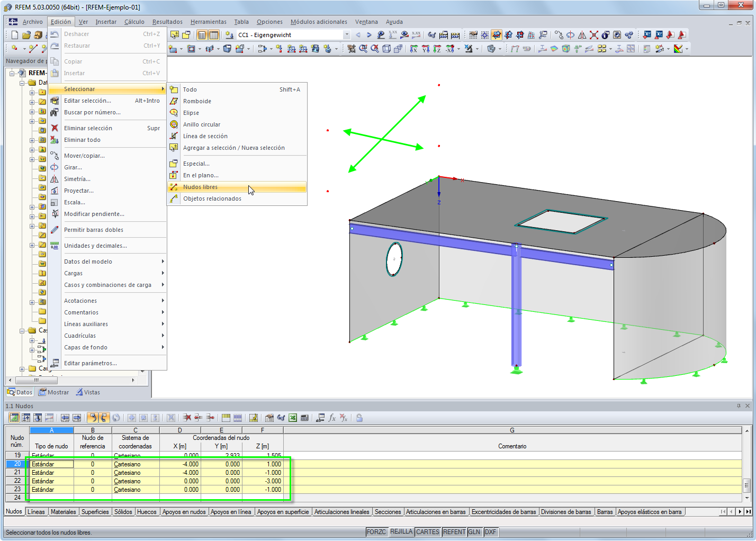Switch to the Materiales table tab
Screen dimensions: 756x541
point(64,512)
